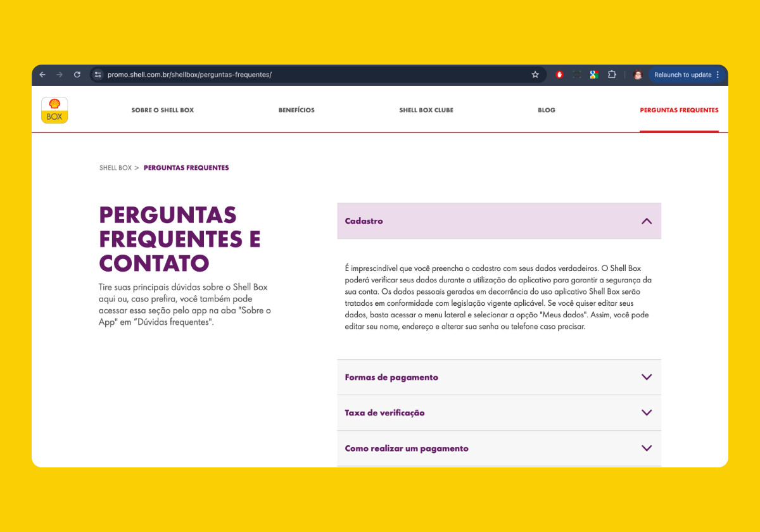Go to the Benefícios menu item
Viewport: 760px width, 532px height.
[x=296, y=110]
